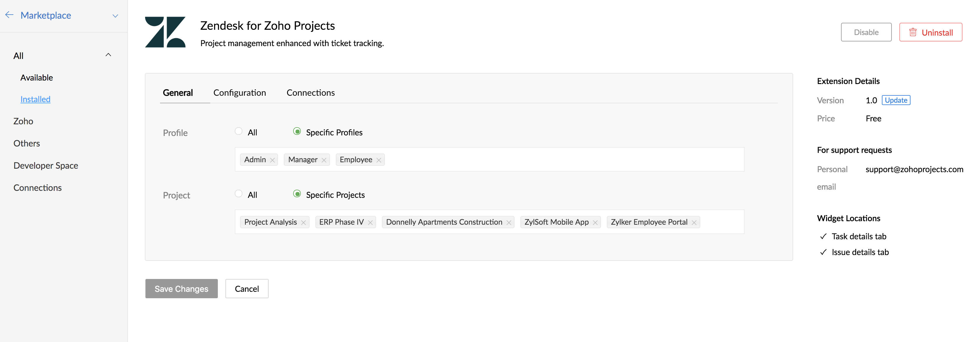Collapse the All section chevron

pyautogui.click(x=108, y=55)
